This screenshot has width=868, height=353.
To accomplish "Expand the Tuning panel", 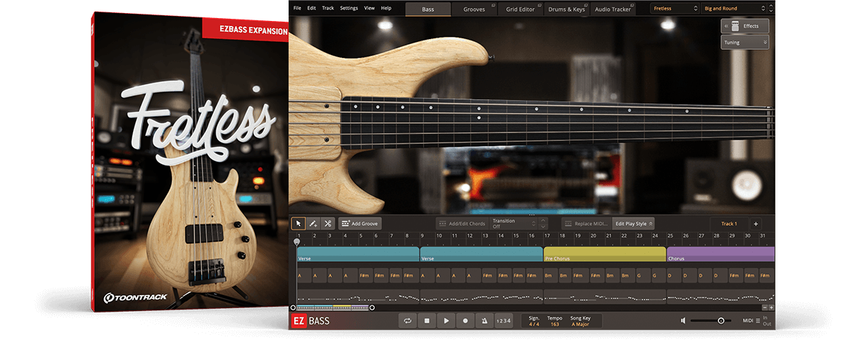I will click(744, 43).
